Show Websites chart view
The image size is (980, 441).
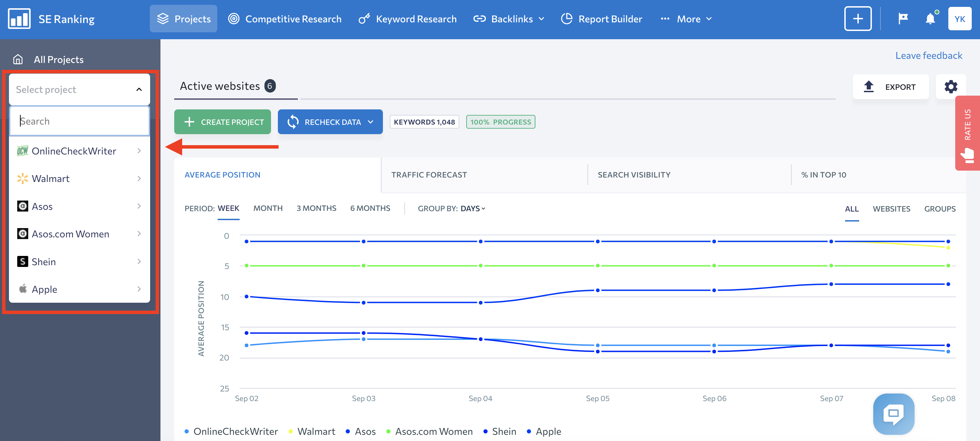point(892,209)
